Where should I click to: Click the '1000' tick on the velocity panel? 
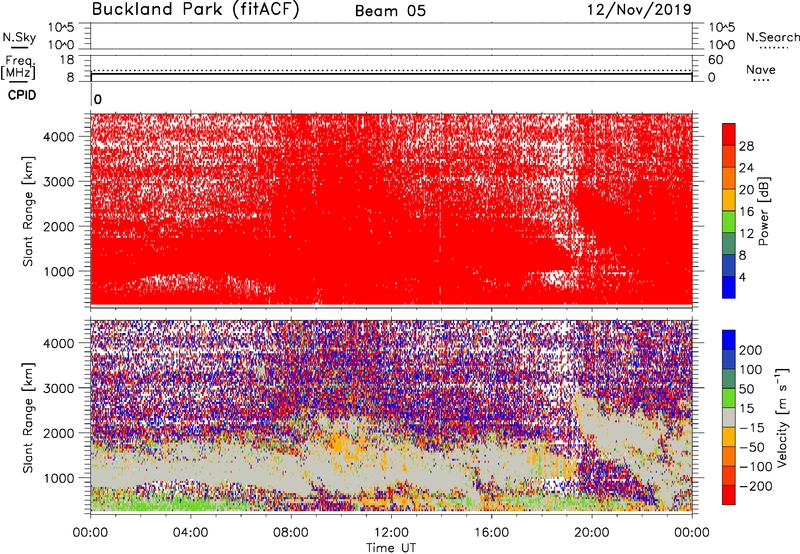tap(59, 477)
